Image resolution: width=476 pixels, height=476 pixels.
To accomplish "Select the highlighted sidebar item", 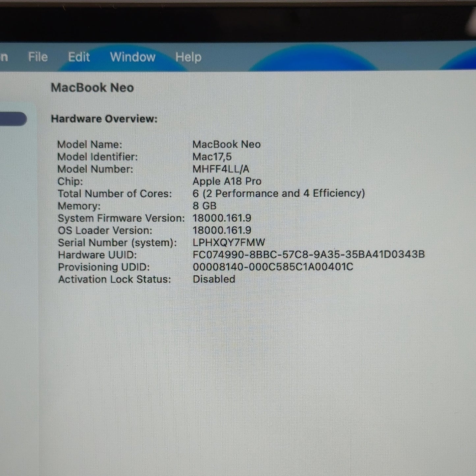I will pos(13,119).
